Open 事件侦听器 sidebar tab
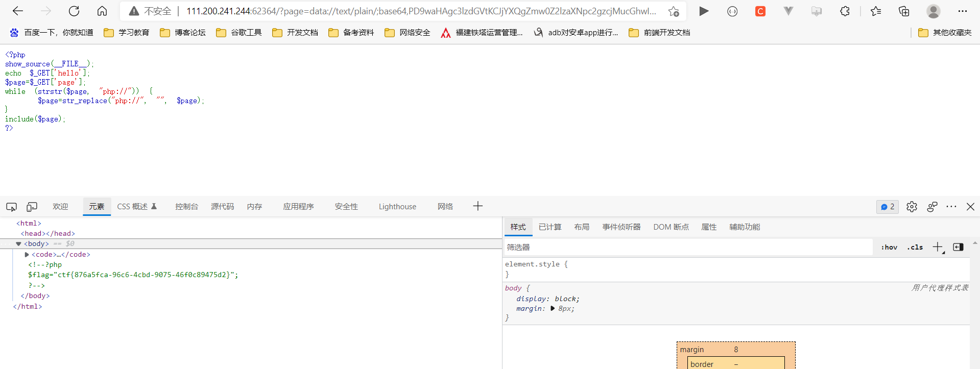This screenshot has height=369, width=980. [x=621, y=227]
